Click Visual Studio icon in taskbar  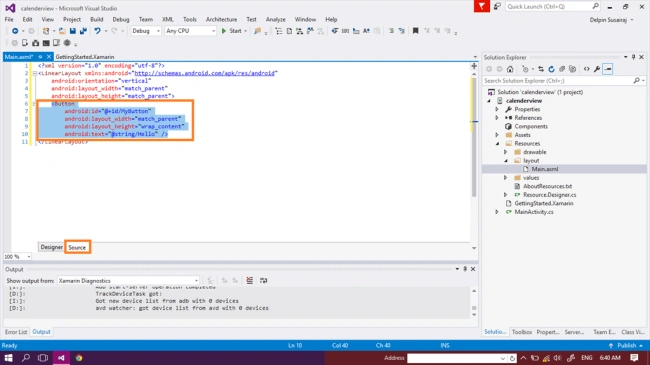tap(61, 358)
